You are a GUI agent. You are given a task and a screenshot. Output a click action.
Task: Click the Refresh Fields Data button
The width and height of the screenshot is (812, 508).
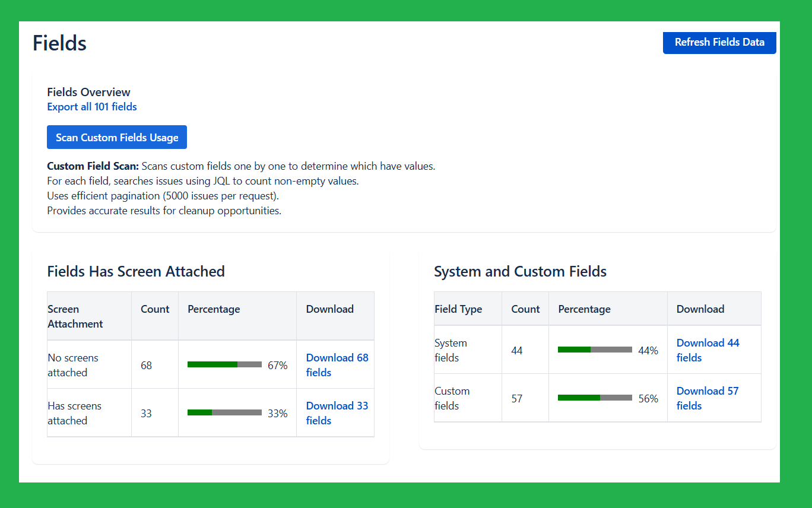click(719, 43)
